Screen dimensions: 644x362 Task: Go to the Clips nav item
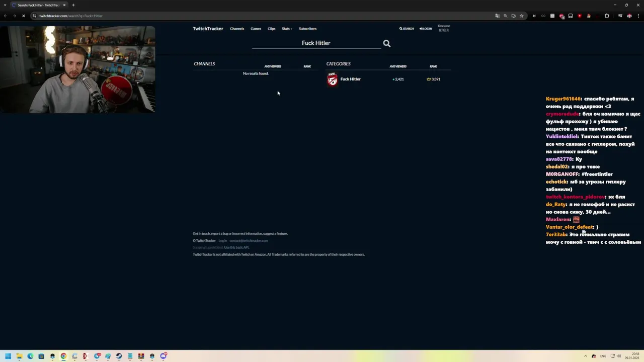click(271, 29)
